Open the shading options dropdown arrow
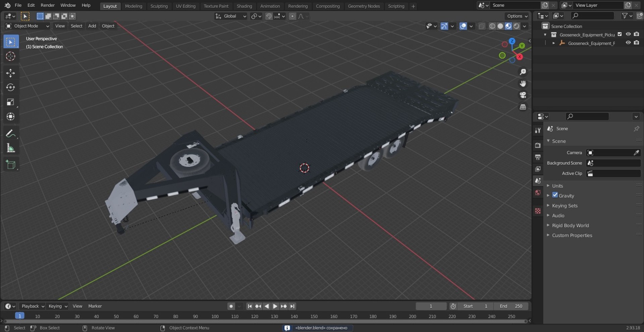 (525, 26)
